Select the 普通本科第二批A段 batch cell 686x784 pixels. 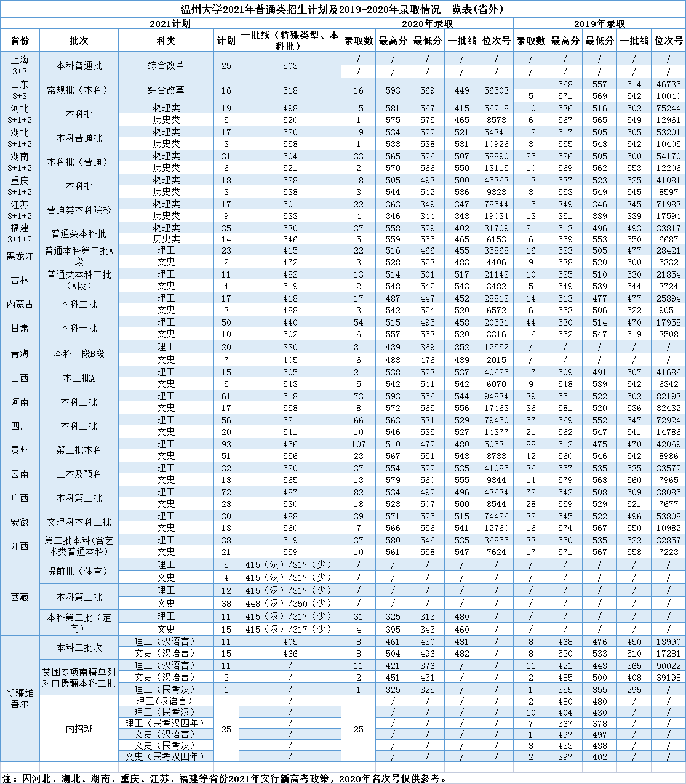[79, 256]
